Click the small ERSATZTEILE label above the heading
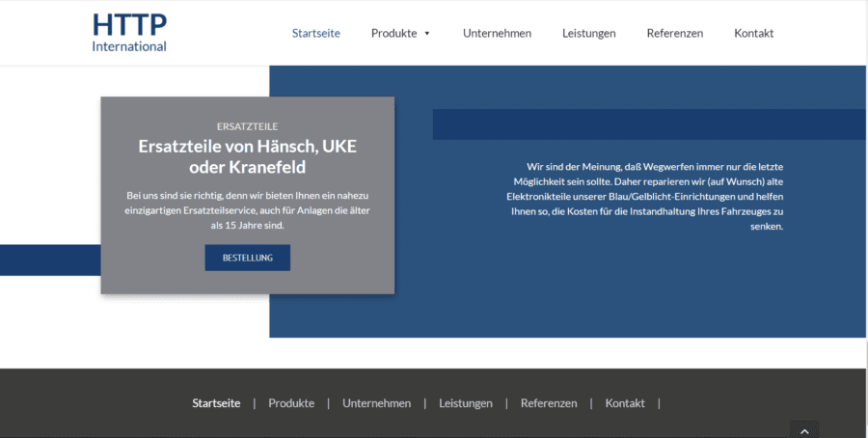This screenshot has width=868, height=438. pos(248,126)
